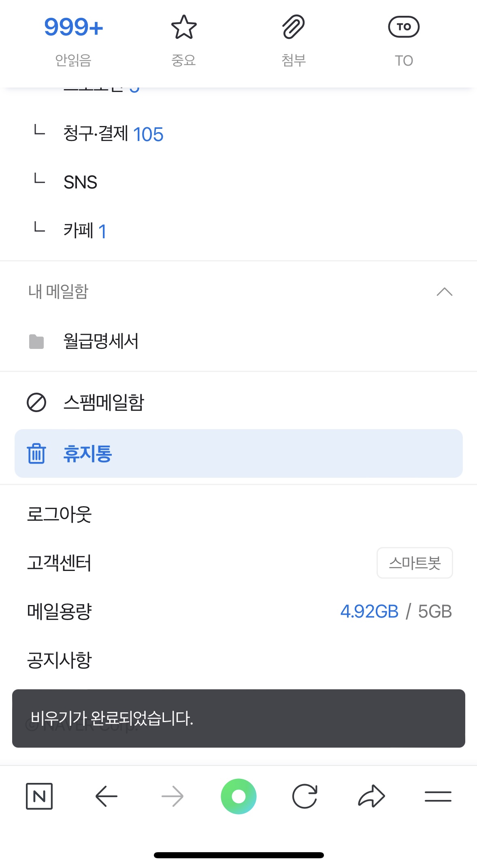Screen dimensions: 477x868
Task: Tap the Naver N home icon
Action: click(x=39, y=796)
